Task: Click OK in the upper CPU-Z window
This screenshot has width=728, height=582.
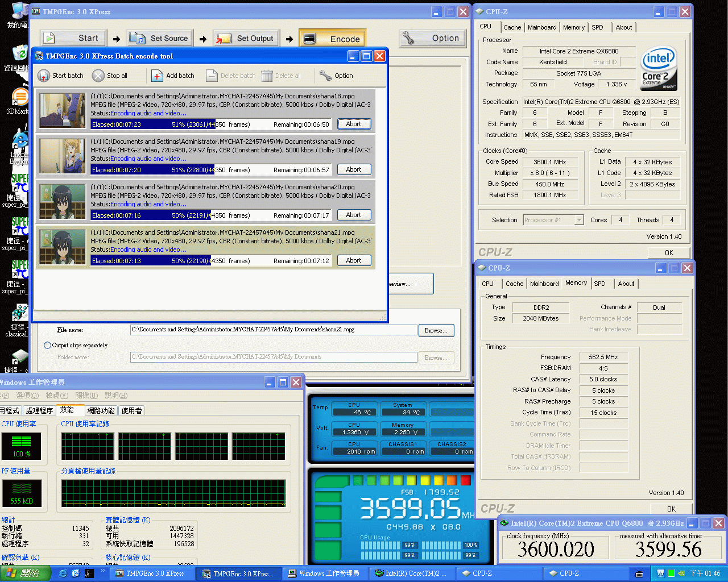Action: (x=669, y=253)
